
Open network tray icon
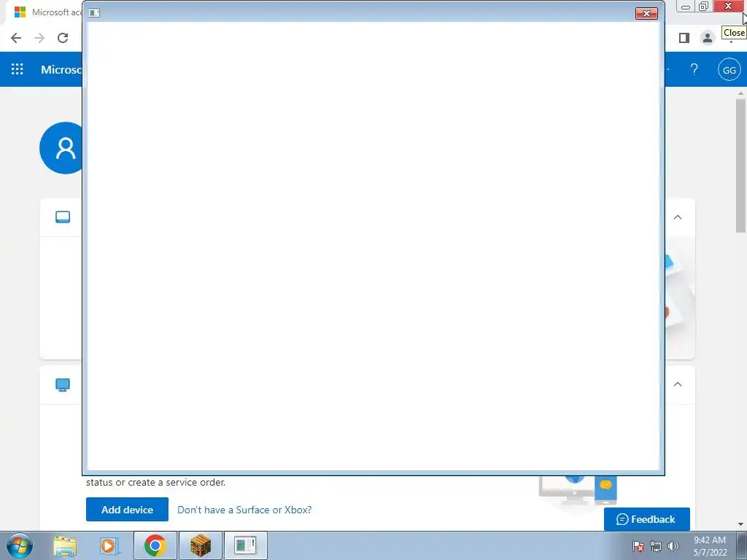(x=656, y=546)
